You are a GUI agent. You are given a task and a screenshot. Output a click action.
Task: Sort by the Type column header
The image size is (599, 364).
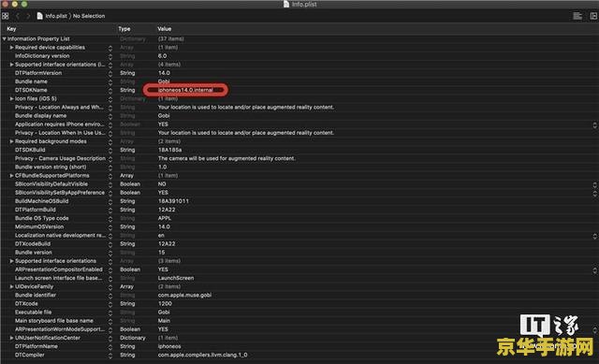pyautogui.click(x=124, y=29)
